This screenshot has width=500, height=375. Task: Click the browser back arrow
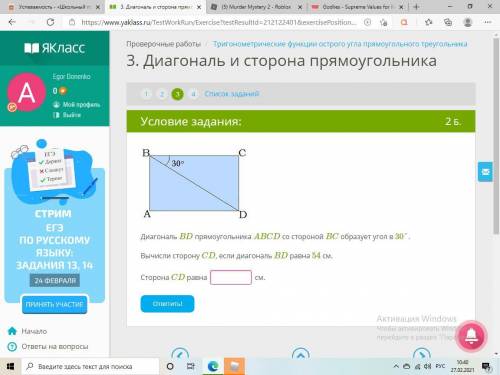pos(12,22)
